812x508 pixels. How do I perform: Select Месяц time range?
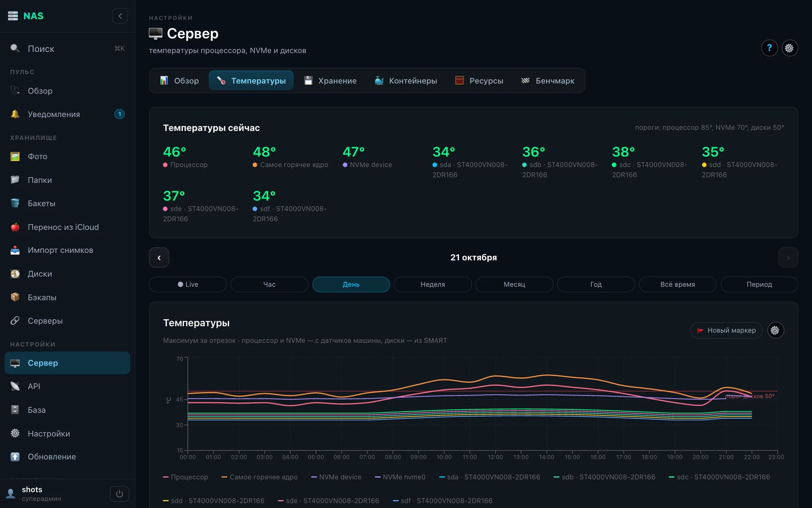click(x=514, y=284)
